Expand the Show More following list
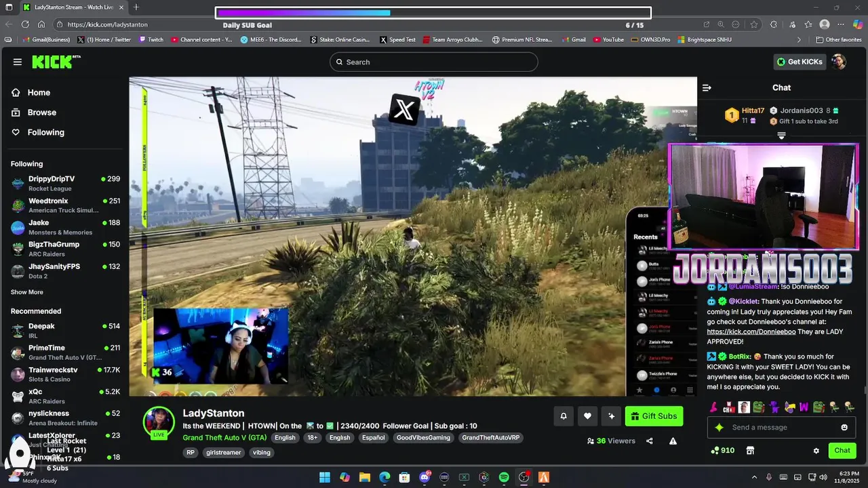This screenshot has width=868, height=488. (x=27, y=292)
